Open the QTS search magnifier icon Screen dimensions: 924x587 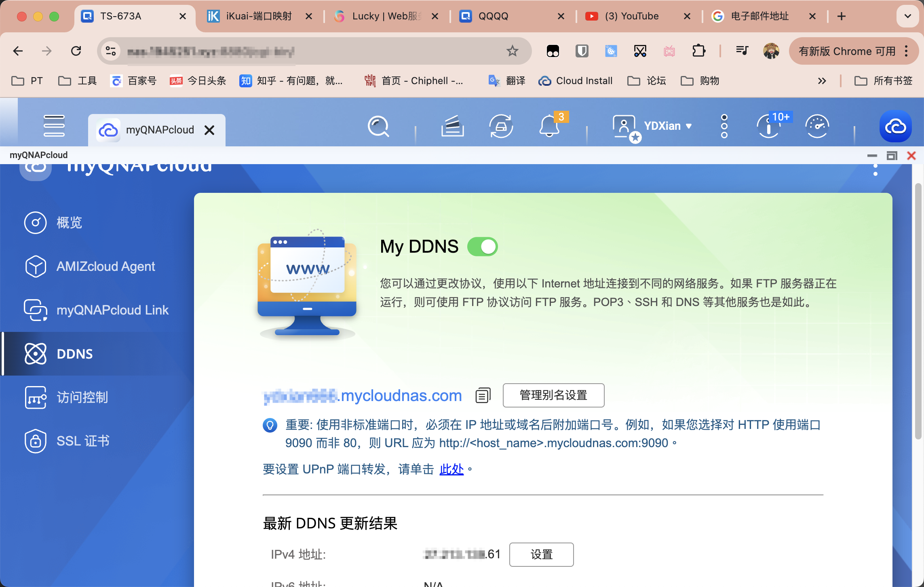[x=378, y=127]
